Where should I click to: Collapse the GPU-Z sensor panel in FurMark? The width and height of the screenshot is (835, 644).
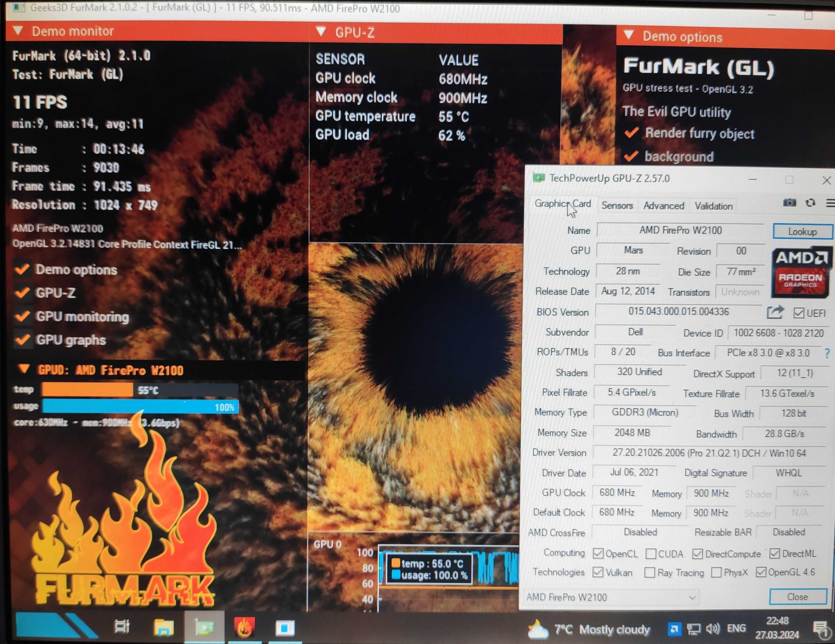pyautogui.click(x=321, y=31)
